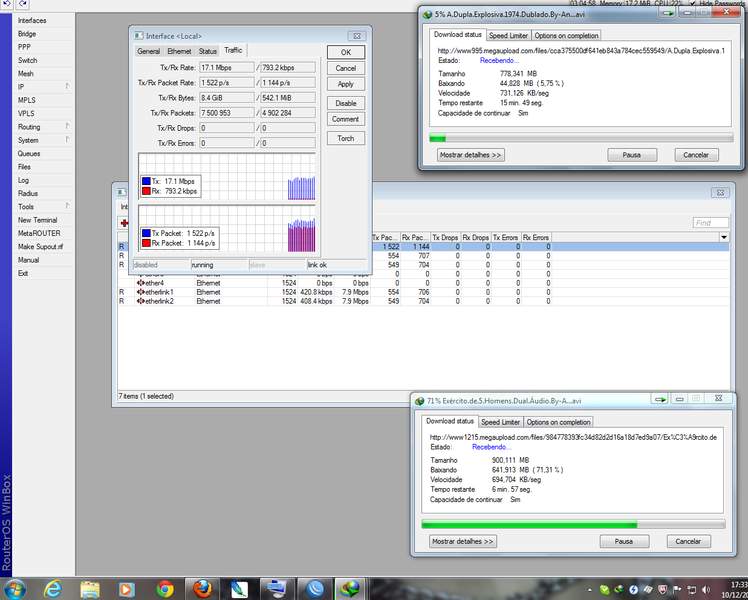Click the red Rx Packet color swatch
This screenshot has height=600, width=748.
pyautogui.click(x=146, y=243)
